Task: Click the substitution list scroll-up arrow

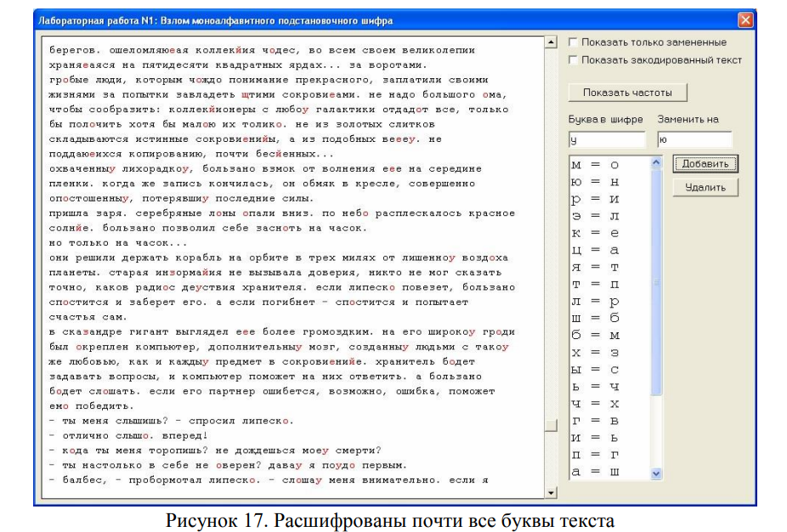Action: coord(656,162)
